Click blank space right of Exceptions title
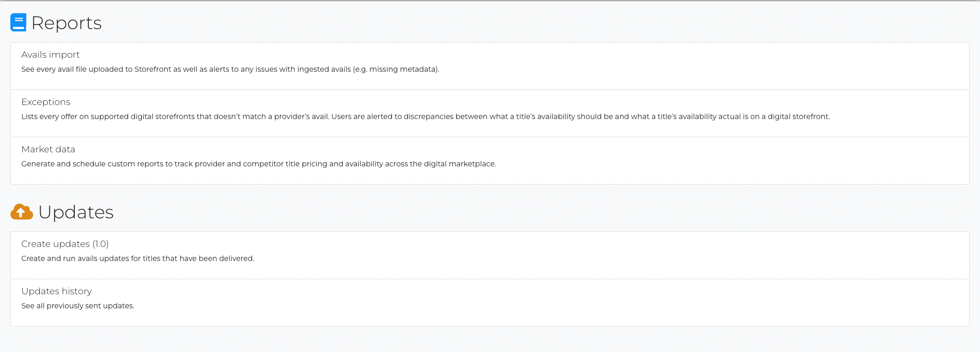The height and width of the screenshot is (352, 980). pos(467,102)
